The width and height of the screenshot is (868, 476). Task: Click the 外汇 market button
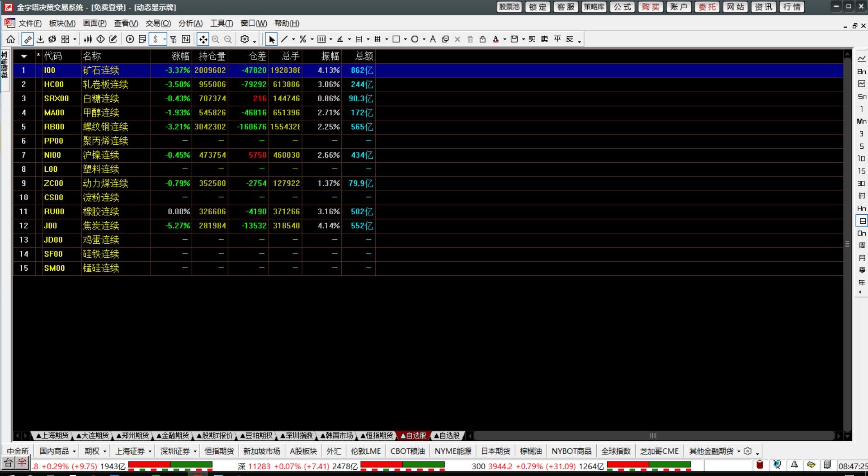[334, 451]
